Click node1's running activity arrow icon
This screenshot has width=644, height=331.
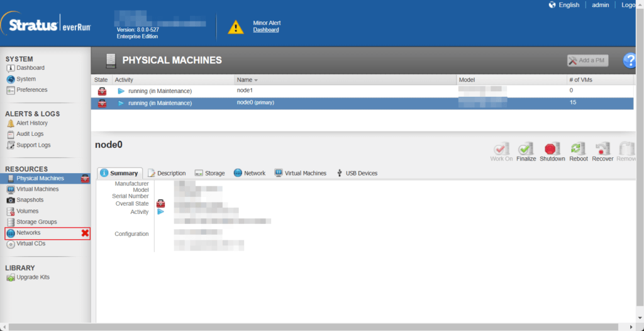click(x=121, y=91)
